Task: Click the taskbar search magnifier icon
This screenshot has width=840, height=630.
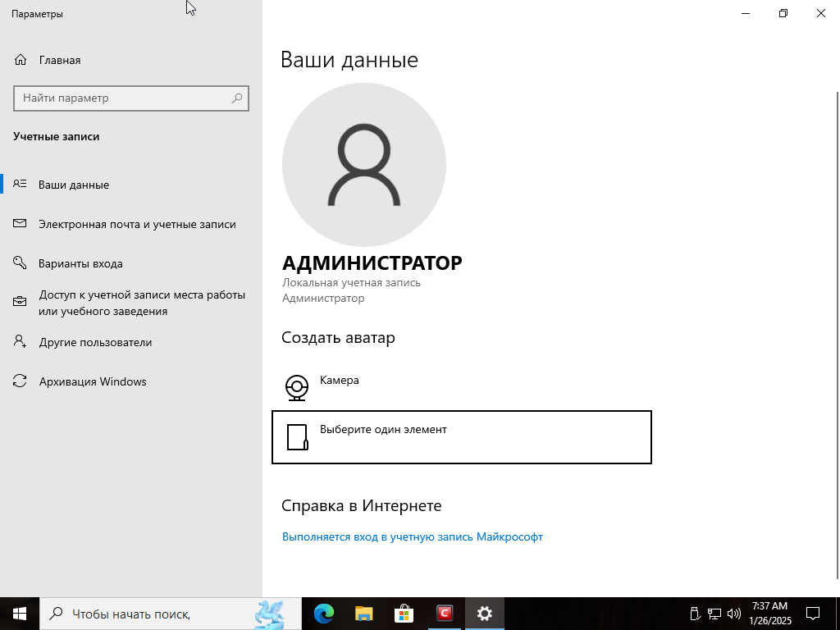Action: pos(56,614)
